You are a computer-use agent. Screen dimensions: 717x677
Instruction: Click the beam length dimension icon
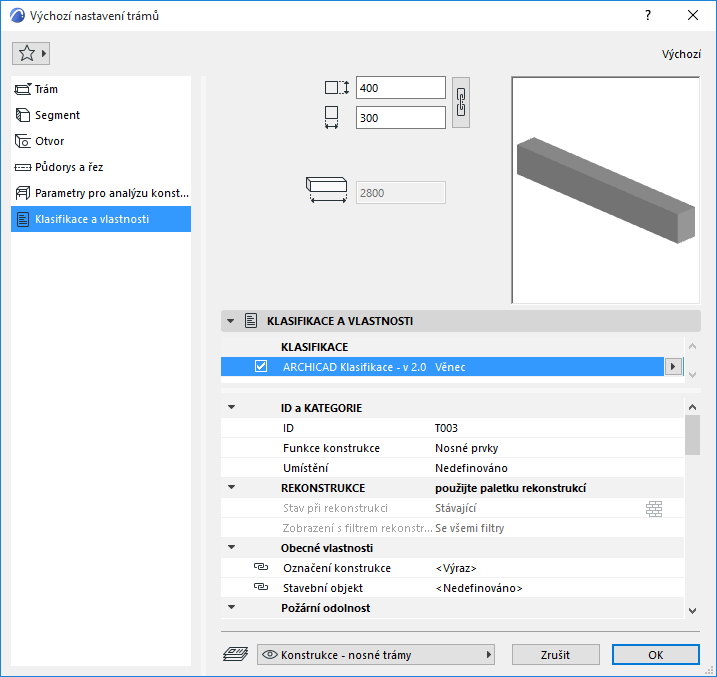pos(326,190)
